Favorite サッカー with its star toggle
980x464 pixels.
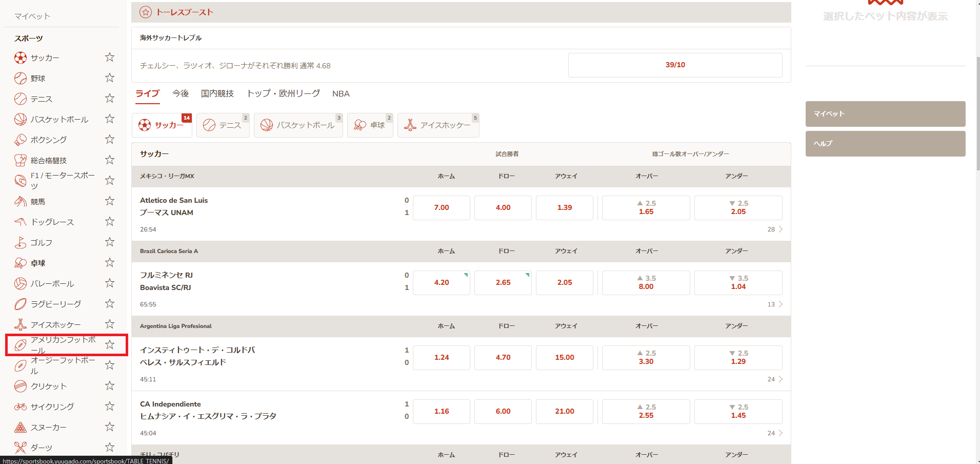[x=110, y=57]
